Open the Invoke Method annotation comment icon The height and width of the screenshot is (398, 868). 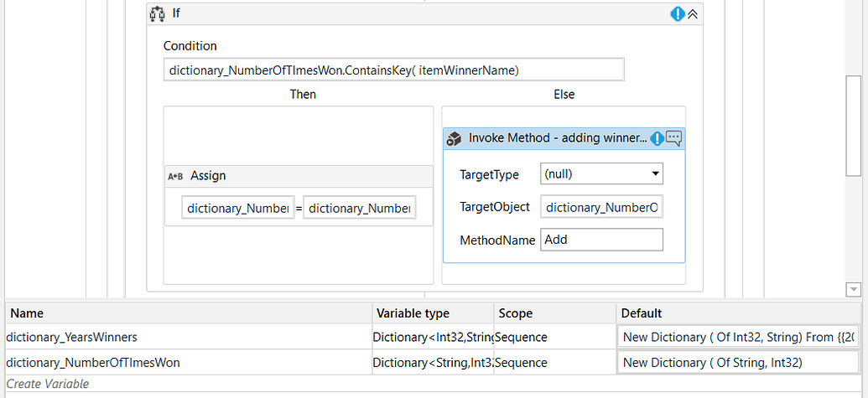point(673,138)
